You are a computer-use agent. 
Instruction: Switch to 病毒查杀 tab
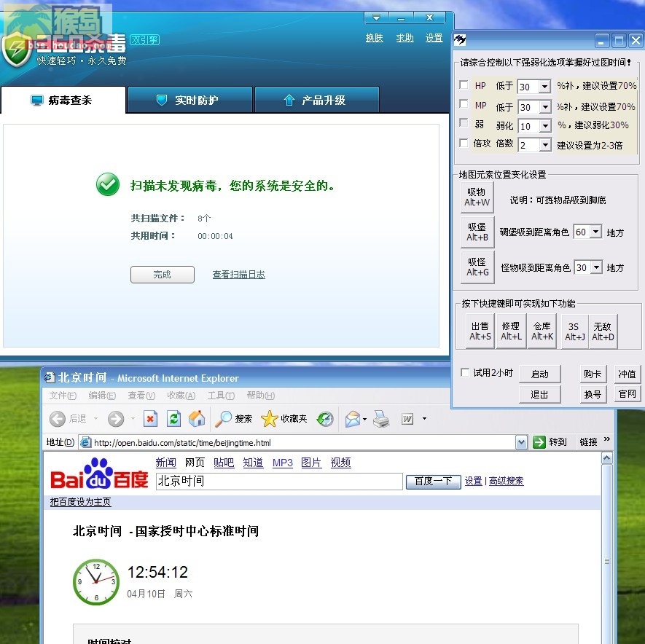(63, 100)
